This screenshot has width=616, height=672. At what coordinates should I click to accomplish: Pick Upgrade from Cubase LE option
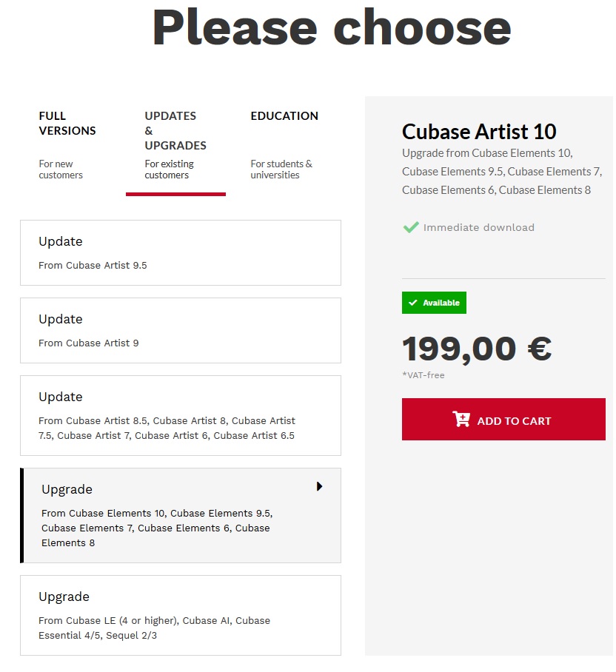pyautogui.click(x=180, y=615)
